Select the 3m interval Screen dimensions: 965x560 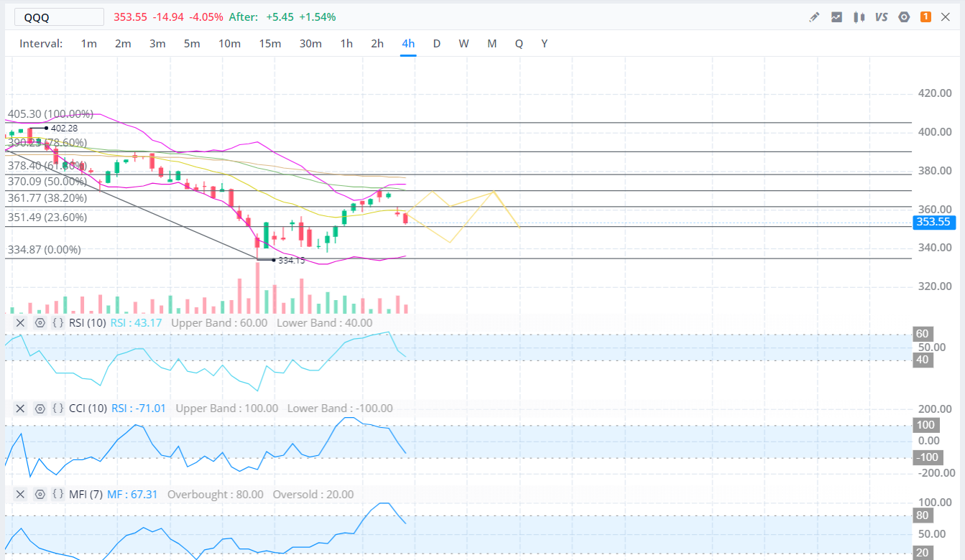click(x=157, y=44)
